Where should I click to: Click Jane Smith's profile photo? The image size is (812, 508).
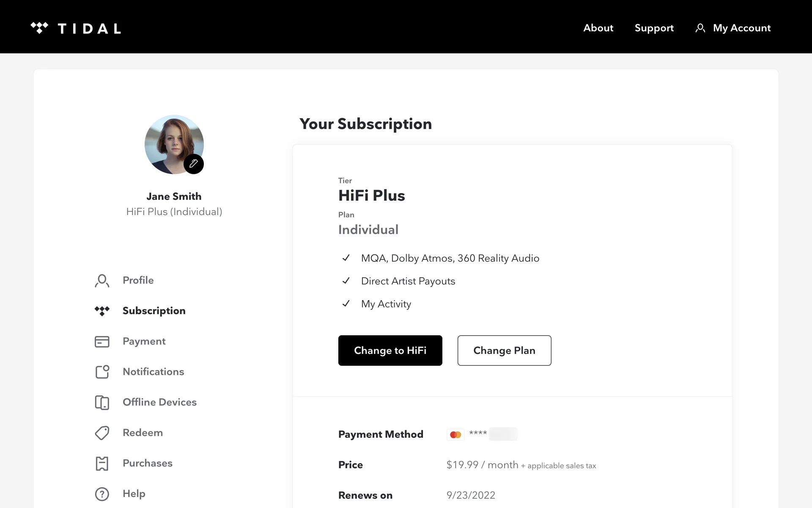[x=171, y=142]
